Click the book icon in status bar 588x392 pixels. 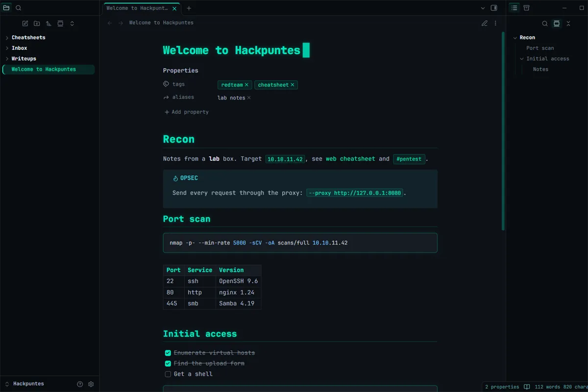527,387
